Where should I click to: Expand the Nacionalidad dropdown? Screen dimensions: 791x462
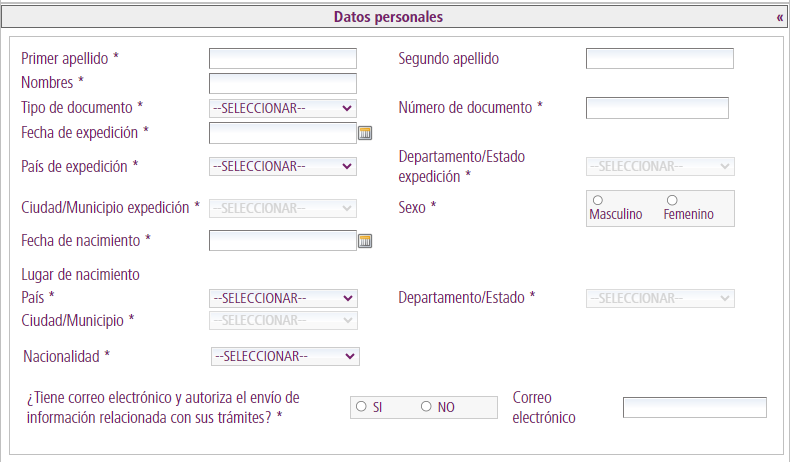pos(285,356)
